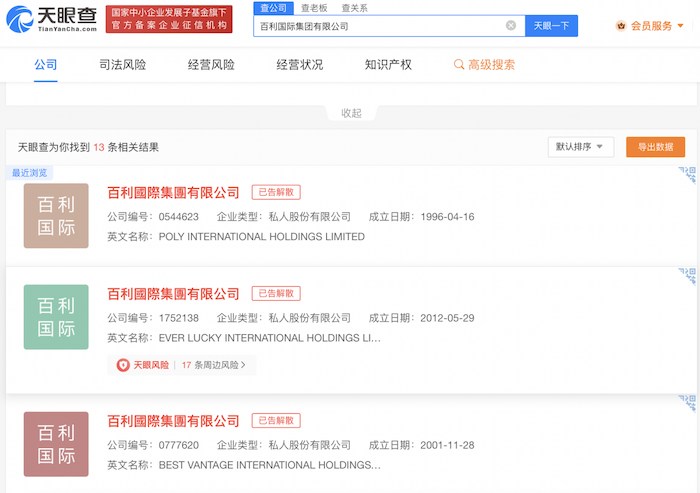Click the 天眼风险 shield icon
700x493 pixels.
[x=123, y=365]
